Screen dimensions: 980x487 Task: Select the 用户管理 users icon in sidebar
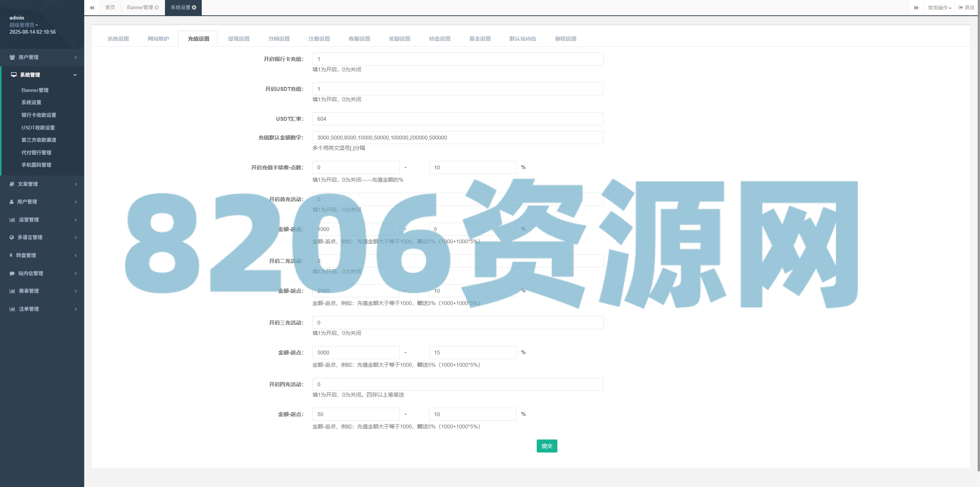[12, 57]
